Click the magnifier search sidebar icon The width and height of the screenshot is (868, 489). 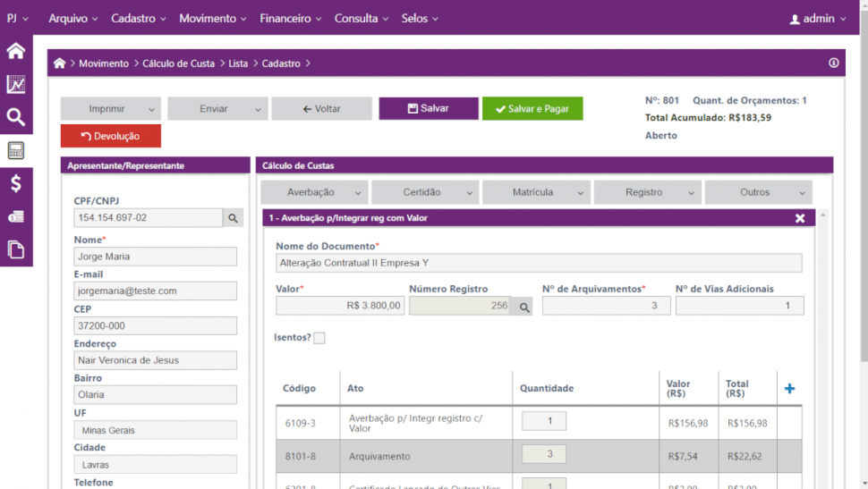click(16, 117)
